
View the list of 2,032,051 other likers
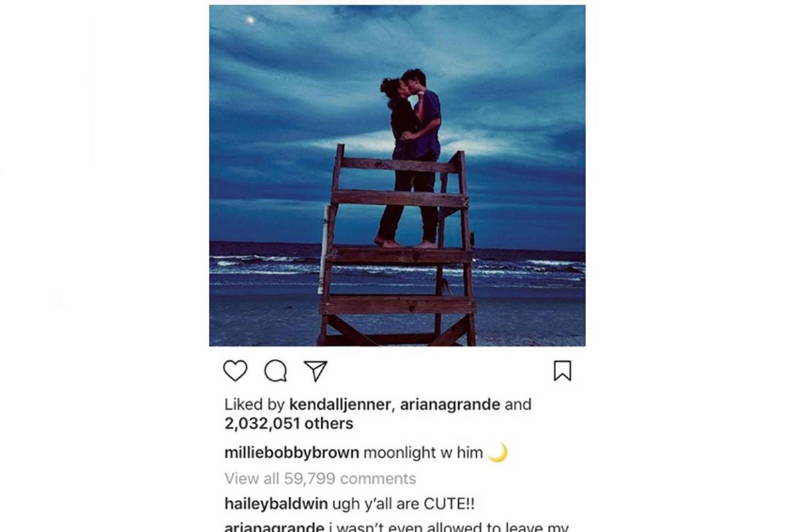pyautogui.click(x=289, y=424)
